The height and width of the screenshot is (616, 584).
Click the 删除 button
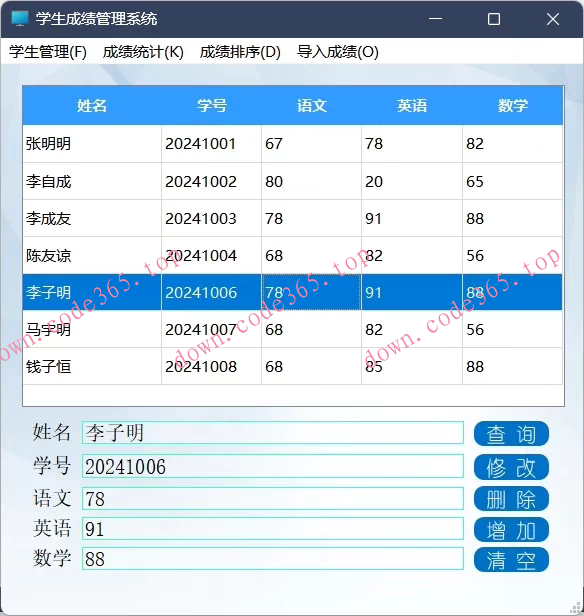pos(511,499)
